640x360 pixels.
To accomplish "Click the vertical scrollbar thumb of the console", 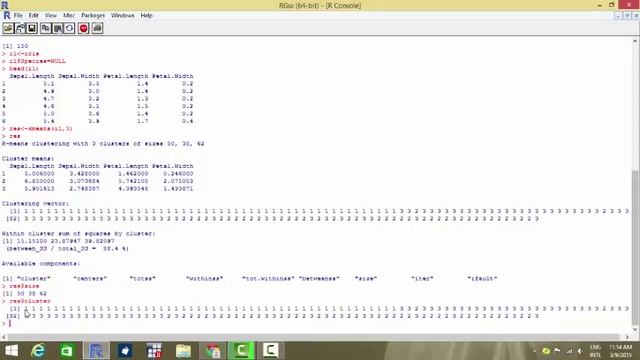I will 635,247.
